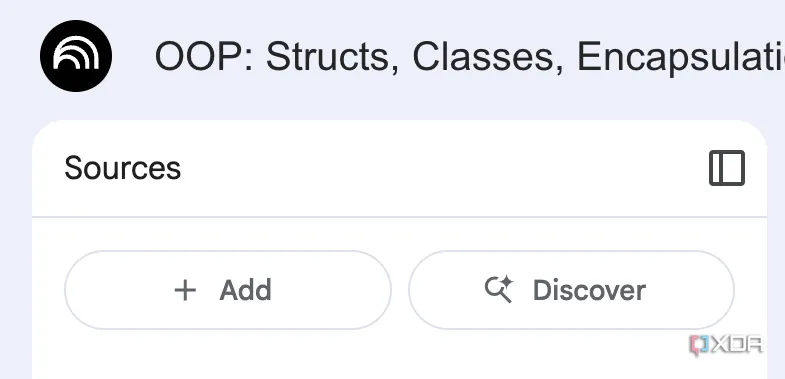Collapse the Sources panel using sidebar icon
The image size is (785, 379).
727,168
